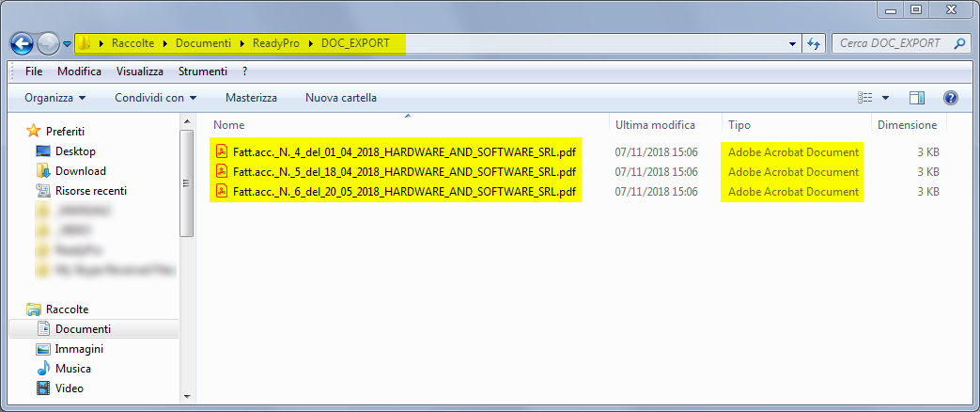Expand the arrow after ReadyPro breadcrumb
Image resolution: width=980 pixels, height=412 pixels.
[x=311, y=44]
